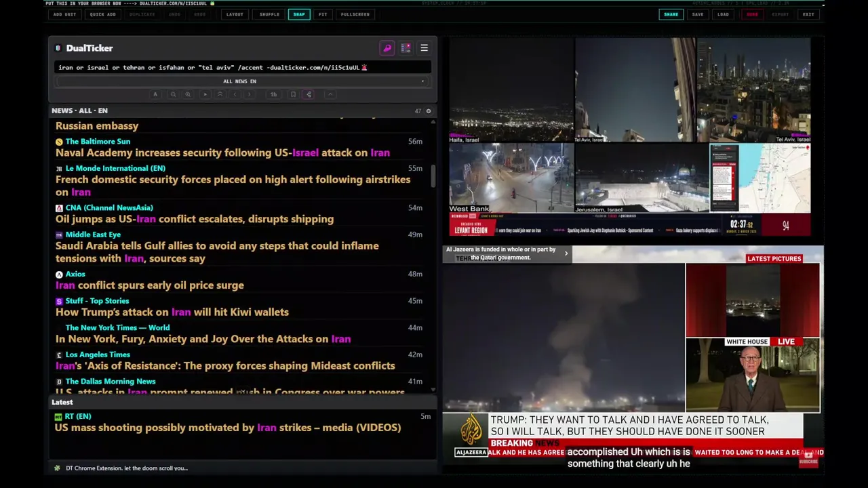Click SHUFFLE in the top toolbar
Image resolution: width=868 pixels, height=488 pixels.
point(269,14)
